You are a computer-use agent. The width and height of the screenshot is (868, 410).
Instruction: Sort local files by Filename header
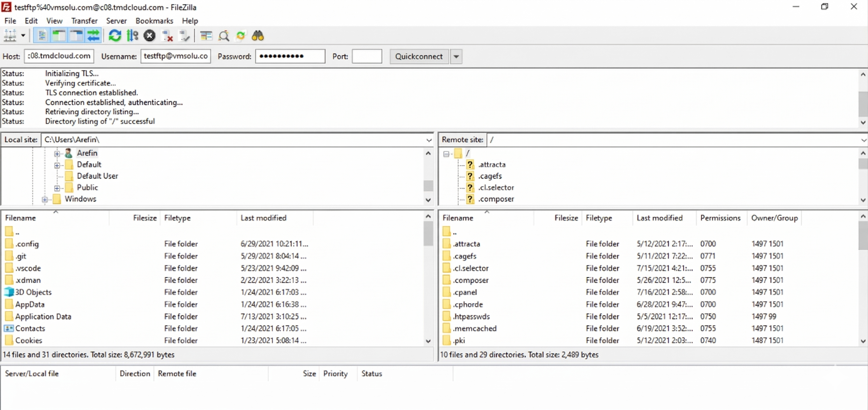tap(56, 218)
